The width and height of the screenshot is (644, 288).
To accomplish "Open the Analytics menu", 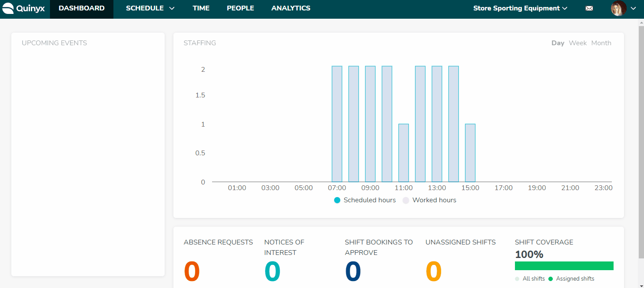I will point(291,8).
